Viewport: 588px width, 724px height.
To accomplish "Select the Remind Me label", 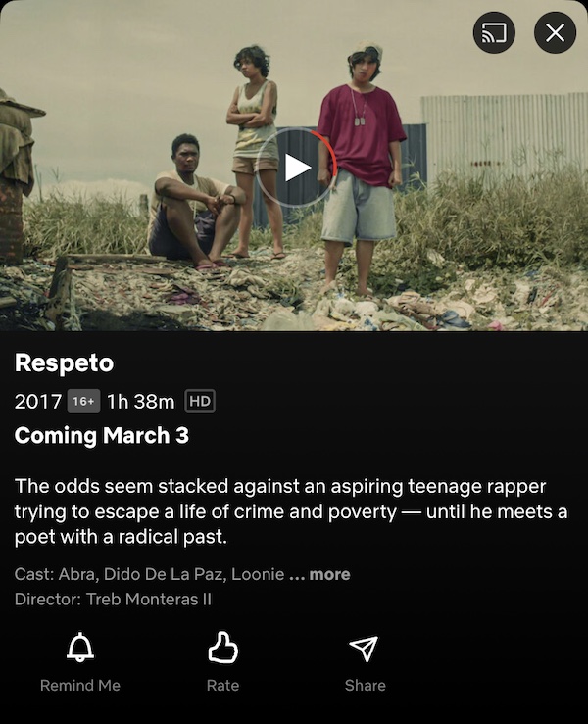I will [80, 685].
